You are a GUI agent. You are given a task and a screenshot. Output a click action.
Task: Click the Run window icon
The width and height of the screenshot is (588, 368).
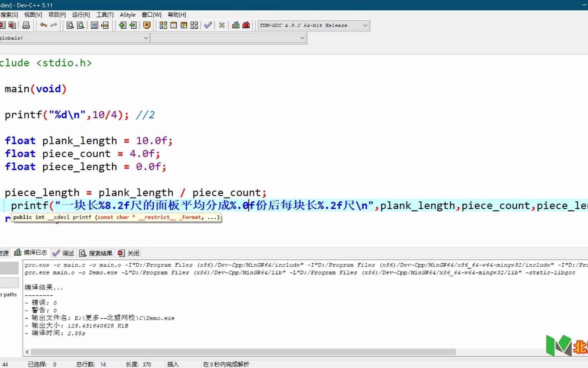[x=174, y=25]
